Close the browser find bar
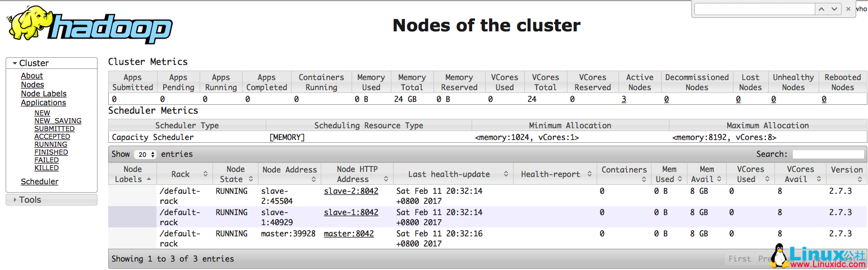Screen dimensions: 868x270 [x=848, y=9]
